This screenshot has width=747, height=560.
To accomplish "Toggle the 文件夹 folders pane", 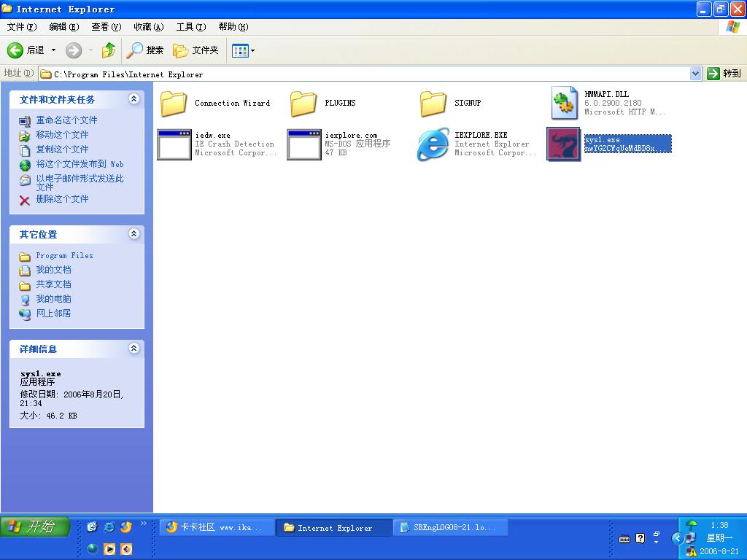I will click(196, 50).
